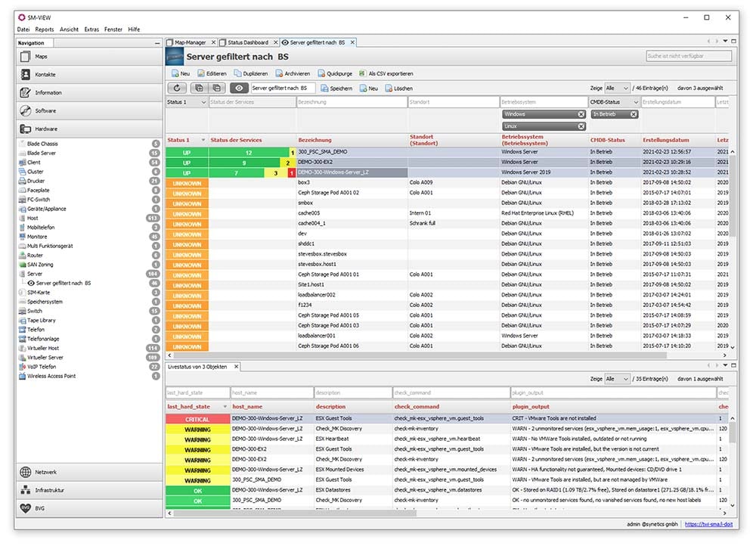The width and height of the screenshot is (756, 546).
Task: Remove the In Betrieb filter tag
Action: point(634,114)
